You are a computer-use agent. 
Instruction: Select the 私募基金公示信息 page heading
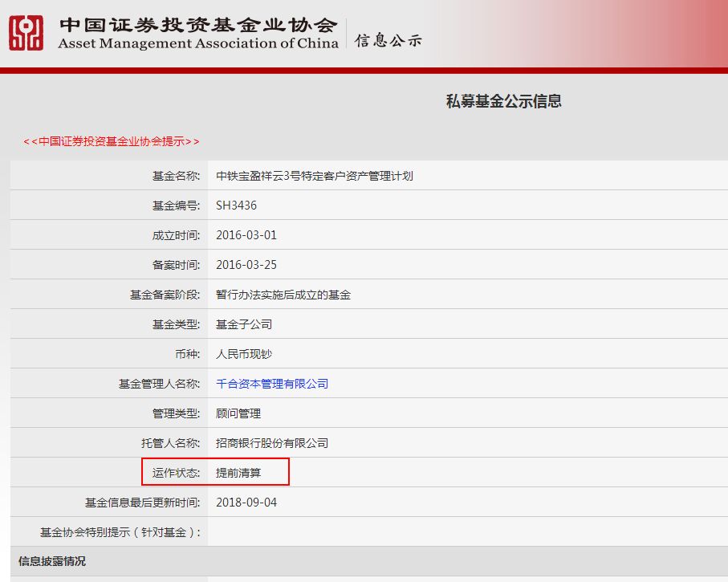pyautogui.click(x=504, y=101)
